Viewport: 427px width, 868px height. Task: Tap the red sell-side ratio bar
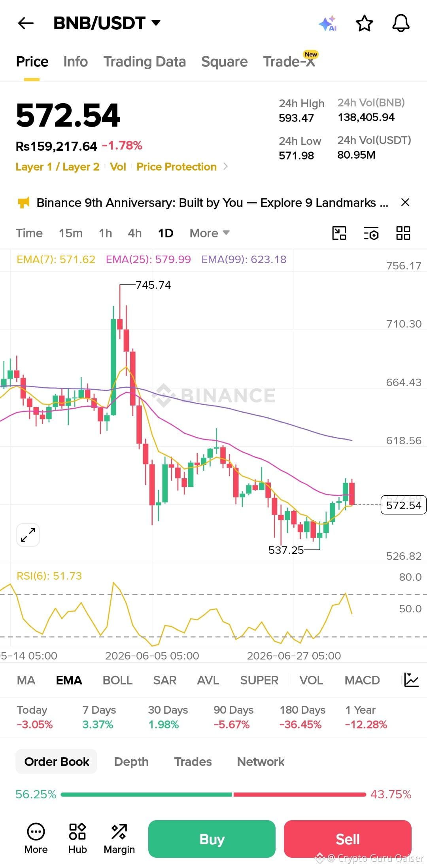[x=300, y=794]
